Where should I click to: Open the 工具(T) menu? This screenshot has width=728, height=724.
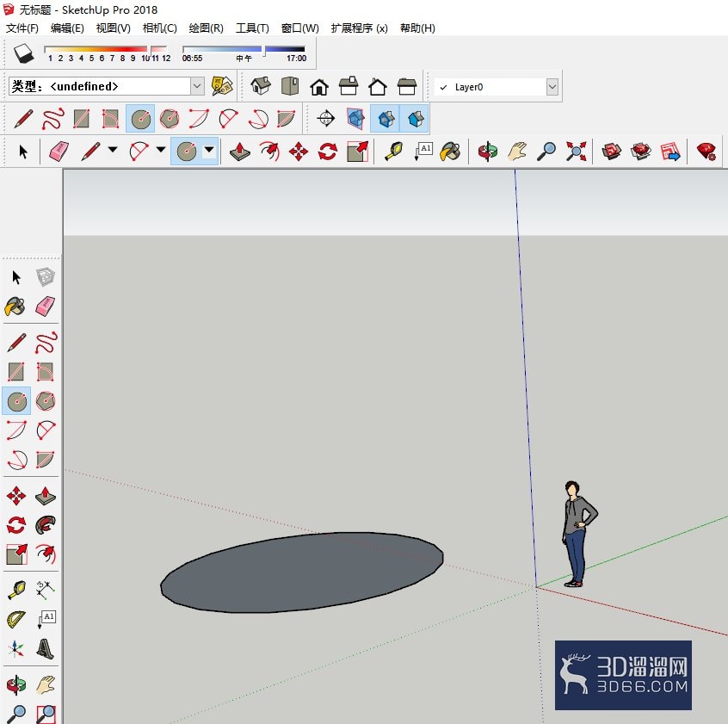tap(252, 28)
